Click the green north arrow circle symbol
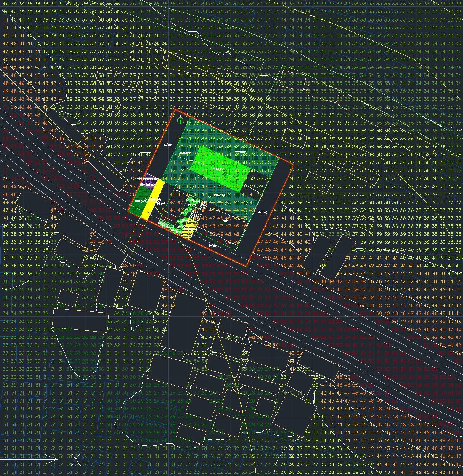This screenshot has height=476, width=463. (180, 120)
